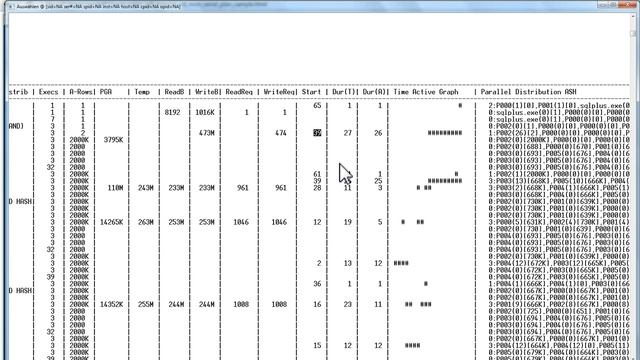This screenshot has height=360, width=640.
Task: Click the '255M' Temp value
Action: (x=146, y=304)
